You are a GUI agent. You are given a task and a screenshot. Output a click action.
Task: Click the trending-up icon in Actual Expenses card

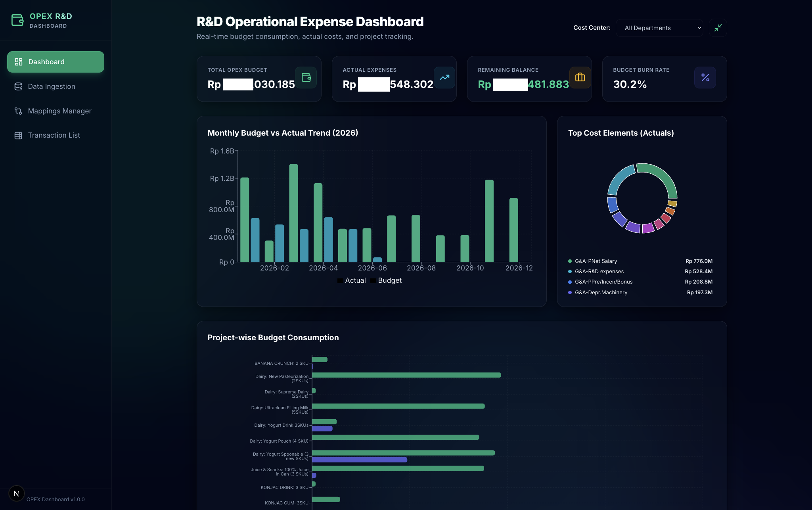click(444, 77)
